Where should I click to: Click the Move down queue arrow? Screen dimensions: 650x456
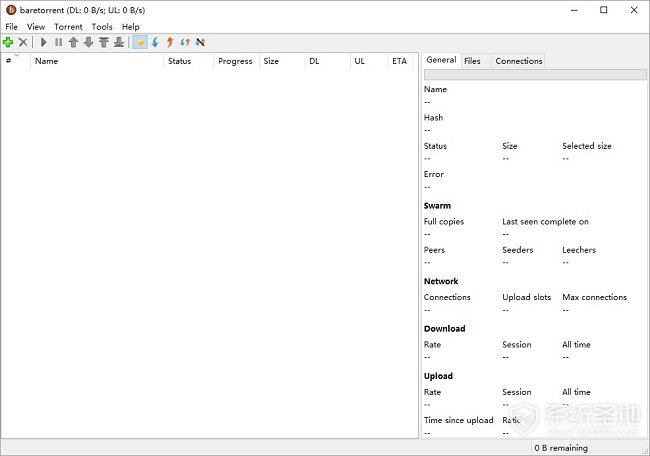pos(88,42)
